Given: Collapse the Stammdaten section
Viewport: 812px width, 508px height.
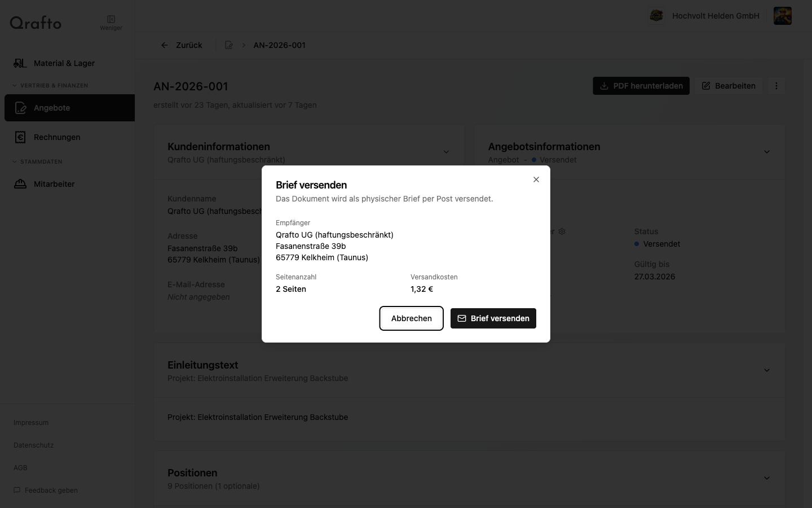Looking at the screenshot, I should 15,162.
